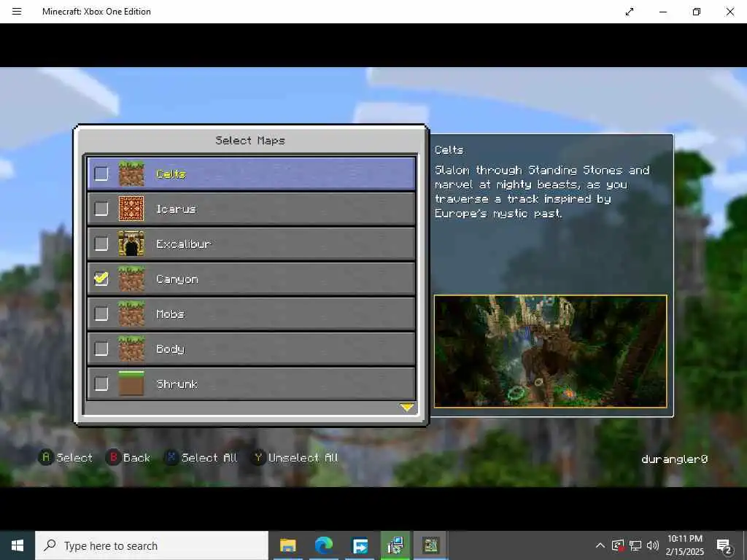Click the red B button icon
This screenshot has width=747, height=560.
[113, 458]
